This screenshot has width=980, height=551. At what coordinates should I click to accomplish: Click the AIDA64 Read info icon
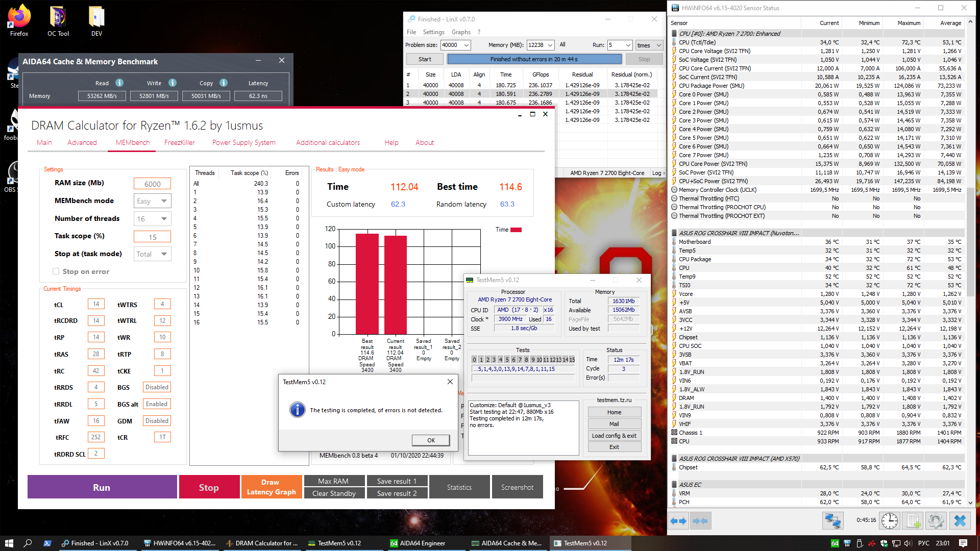[x=119, y=83]
